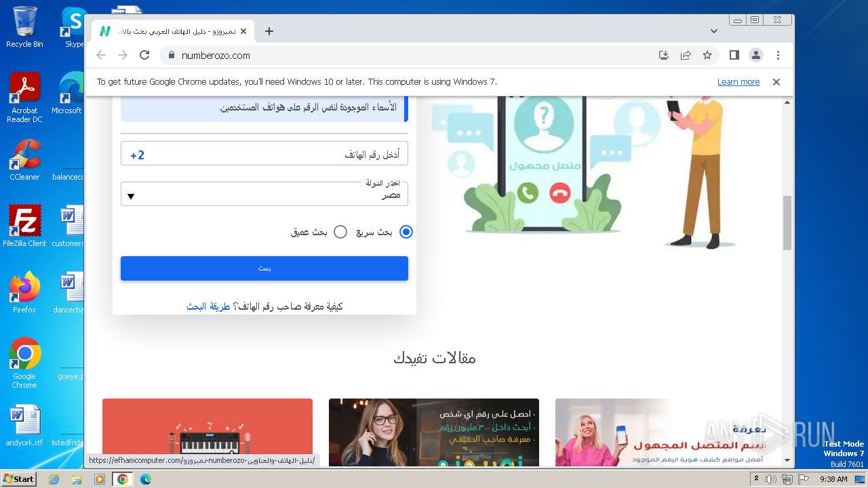Screen dimensions: 868x488
Task: Open the CCleaner desktop icon
Action: pos(24,160)
